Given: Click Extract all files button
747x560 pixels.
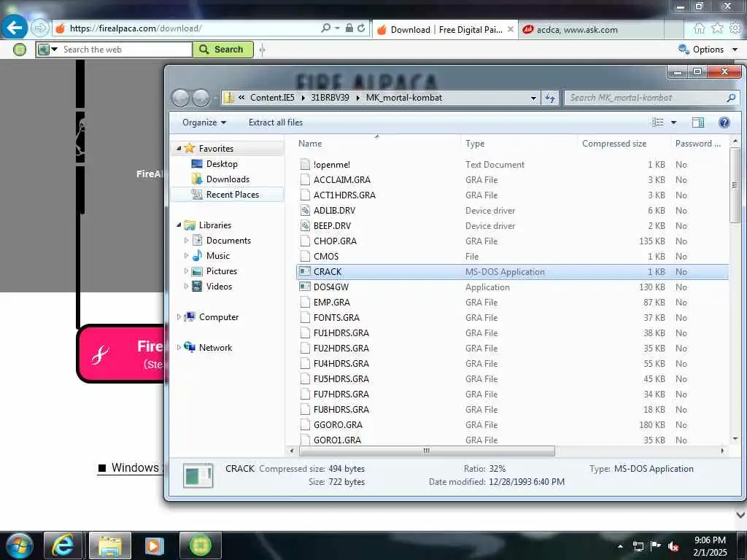Looking at the screenshot, I should 275,122.
